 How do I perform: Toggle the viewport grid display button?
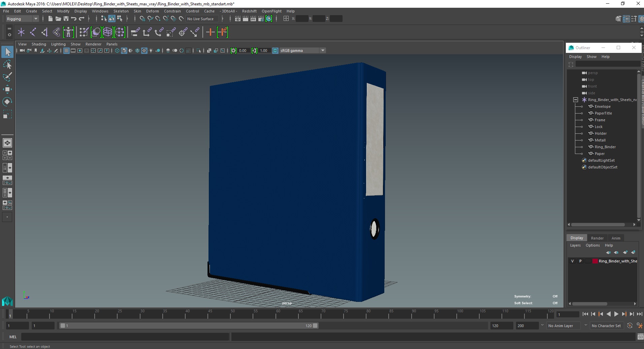pyautogui.click(x=66, y=51)
